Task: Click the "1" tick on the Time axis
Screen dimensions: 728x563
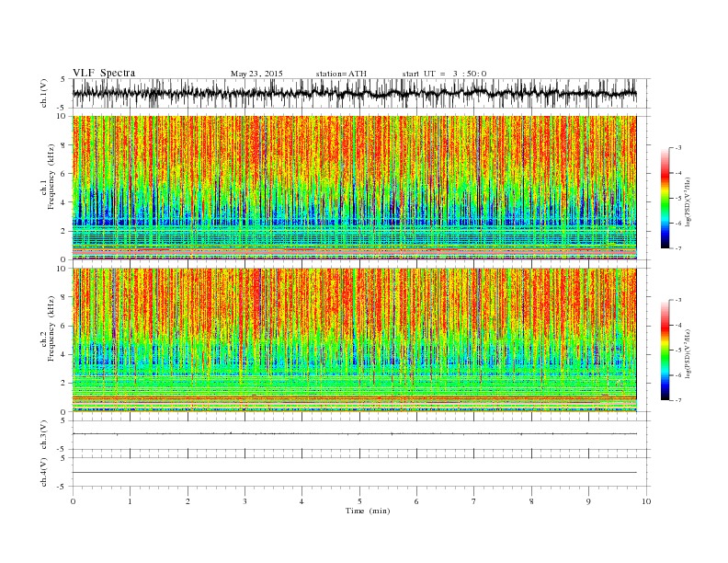Action: 130,501
